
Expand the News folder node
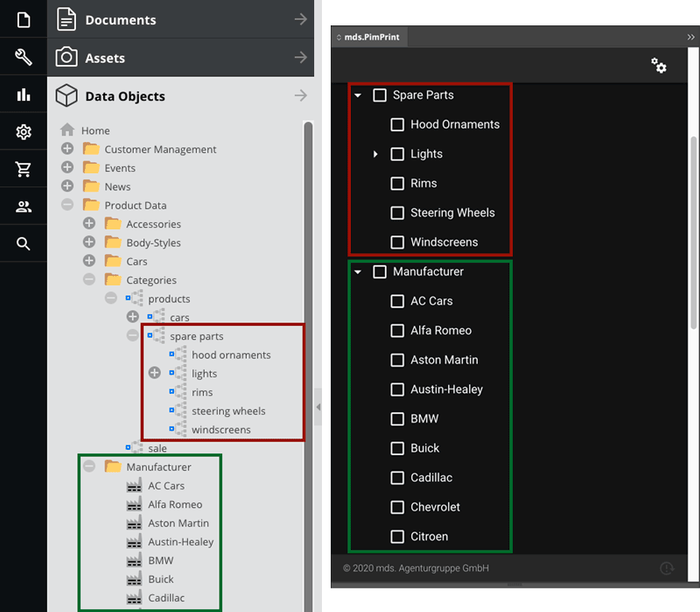tap(67, 186)
